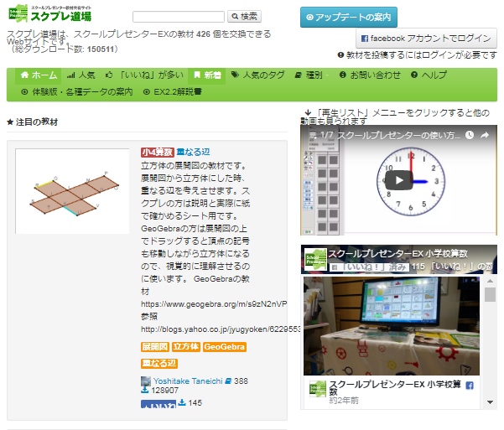Click the Facebook widget scrollbar thumb
This screenshot has width=504, height=430.
[x=490, y=294]
